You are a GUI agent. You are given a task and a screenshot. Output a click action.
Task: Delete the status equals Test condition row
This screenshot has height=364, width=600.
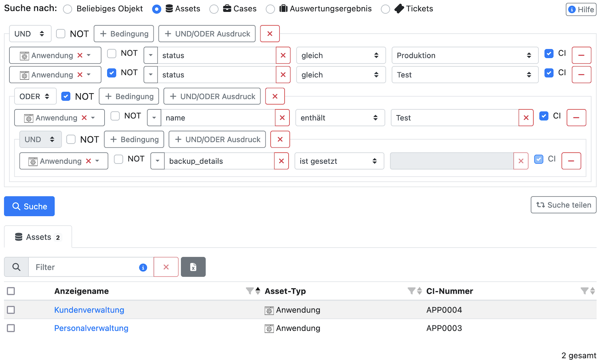581,75
